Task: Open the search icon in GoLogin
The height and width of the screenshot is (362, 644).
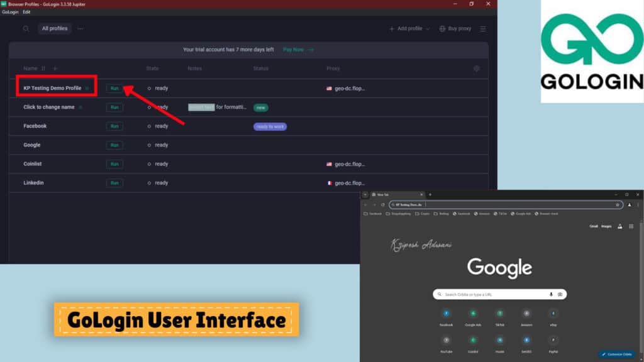Action: pos(25,28)
